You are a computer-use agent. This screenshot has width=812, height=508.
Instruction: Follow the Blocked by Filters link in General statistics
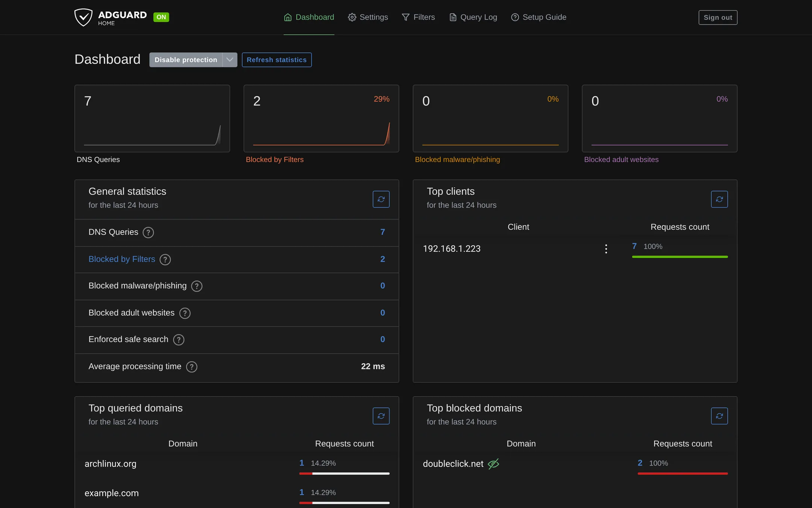point(122,259)
